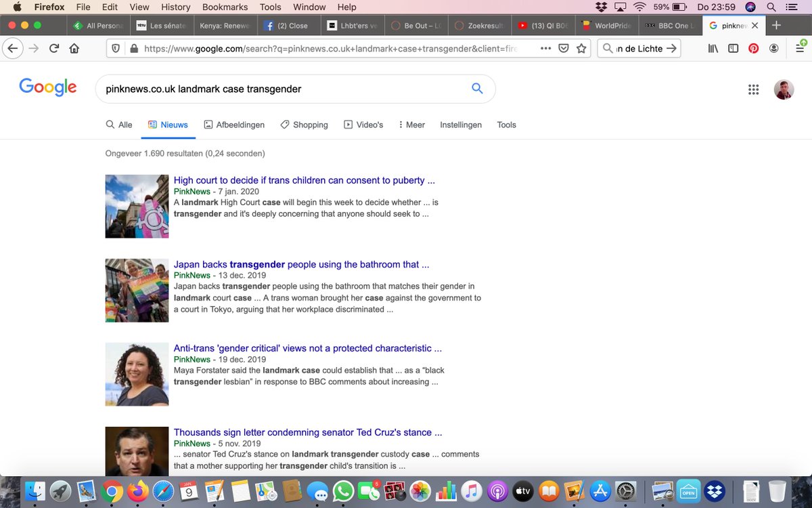
Task: Show site security padlock info
Action: 133,49
